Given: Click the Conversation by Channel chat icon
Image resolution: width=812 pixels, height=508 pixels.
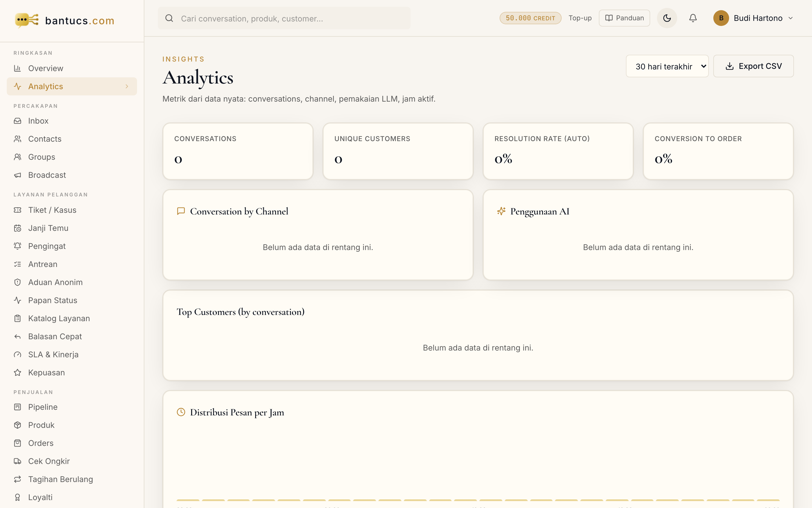Looking at the screenshot, I should point(181,211).
